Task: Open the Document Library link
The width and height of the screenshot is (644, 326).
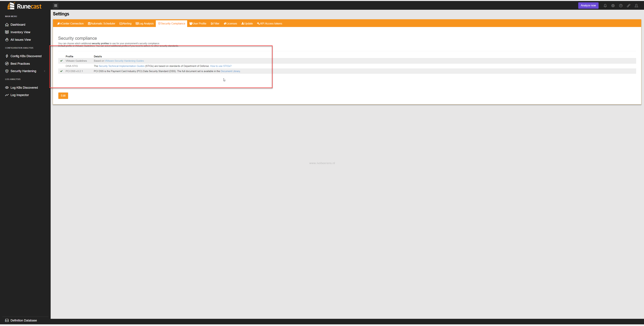Action: coord(230,71)
